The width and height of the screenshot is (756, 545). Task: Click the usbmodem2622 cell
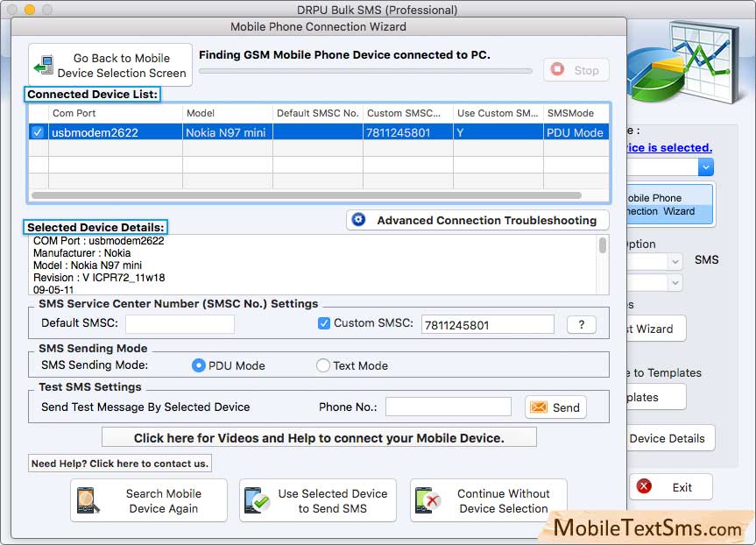point(116,132)
